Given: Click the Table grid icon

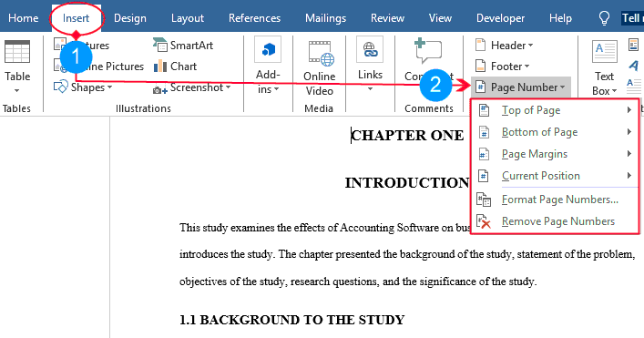Looking at the screenshot, I should 17,52.
